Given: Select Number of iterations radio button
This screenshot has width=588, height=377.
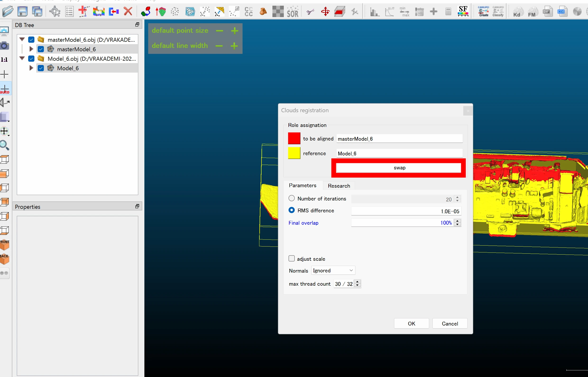Looking at the screenshot, I should coord(292,198).
